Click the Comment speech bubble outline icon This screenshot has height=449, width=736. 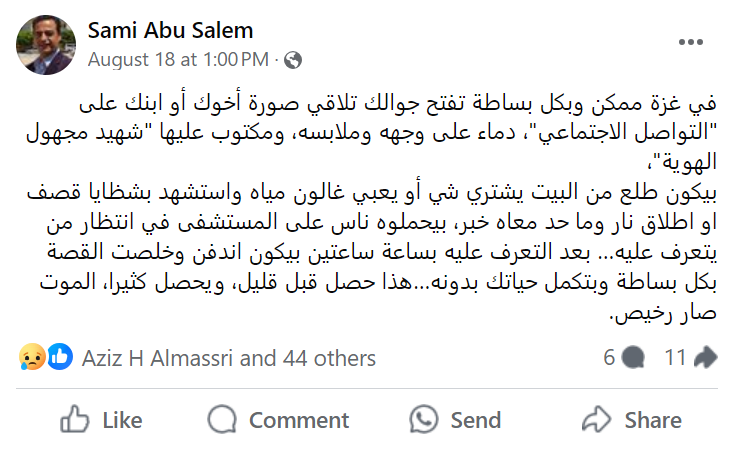224,420
